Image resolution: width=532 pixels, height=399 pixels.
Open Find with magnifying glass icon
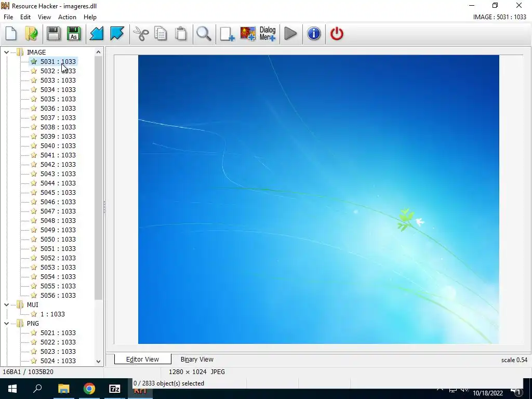point(204,34)
